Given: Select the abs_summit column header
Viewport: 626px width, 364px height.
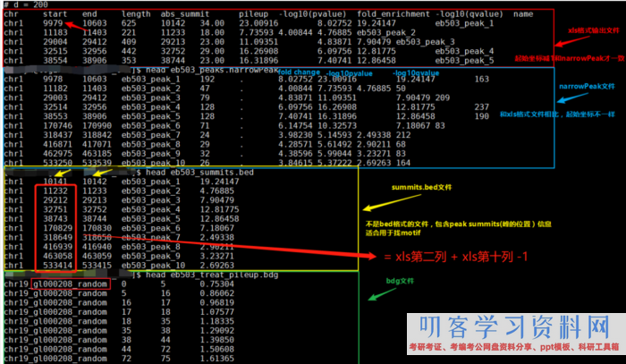Looking at the screenshot, I should [x=204, y=15].
